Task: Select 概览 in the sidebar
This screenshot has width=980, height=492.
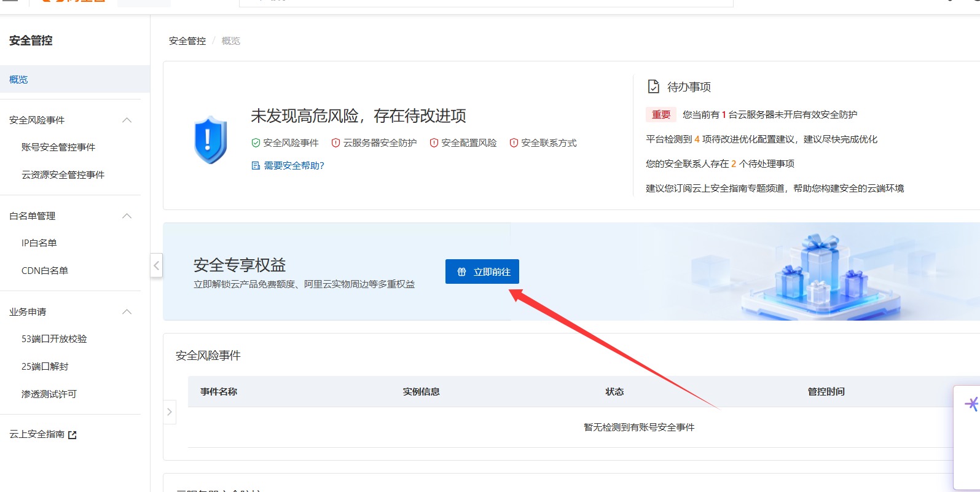Action: tap(18, 80)
